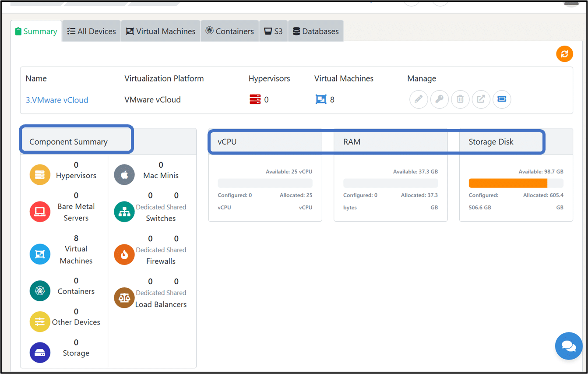Click the Hypervisors label in Component Summary
Screen dimensions: 588x374
coord(76,176)
